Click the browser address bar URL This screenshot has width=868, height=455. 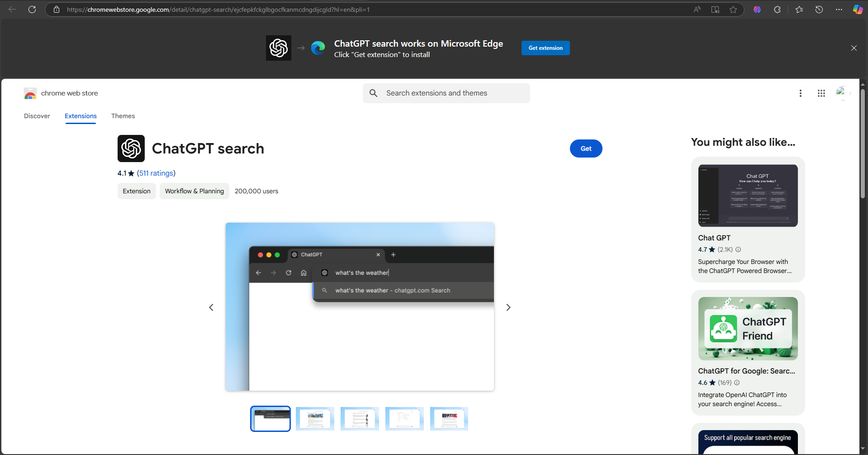point(218,10)
